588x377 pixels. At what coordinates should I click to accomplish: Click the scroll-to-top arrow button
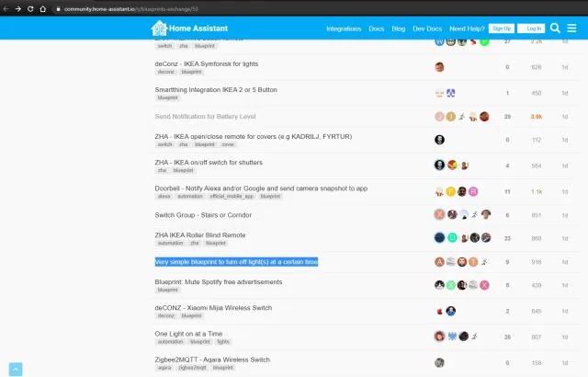[x=16, y=369]
